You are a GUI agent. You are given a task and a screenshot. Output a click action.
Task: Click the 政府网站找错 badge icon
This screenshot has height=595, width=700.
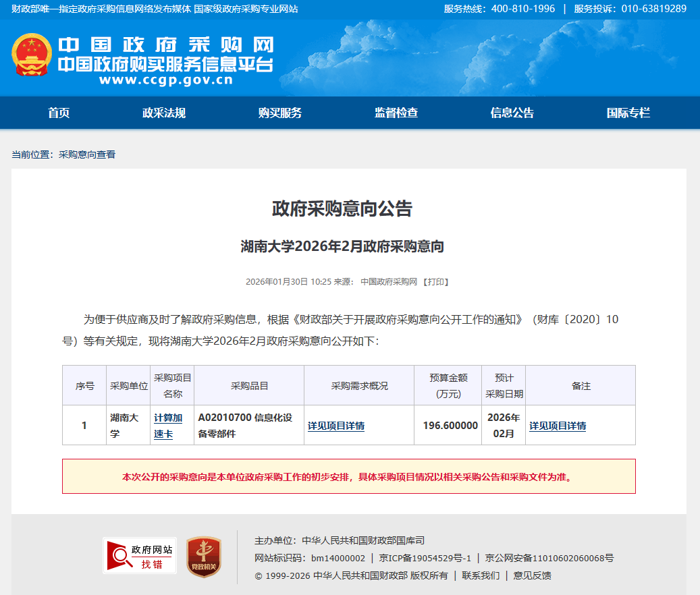pyautogui.click(x=140, y=556)
